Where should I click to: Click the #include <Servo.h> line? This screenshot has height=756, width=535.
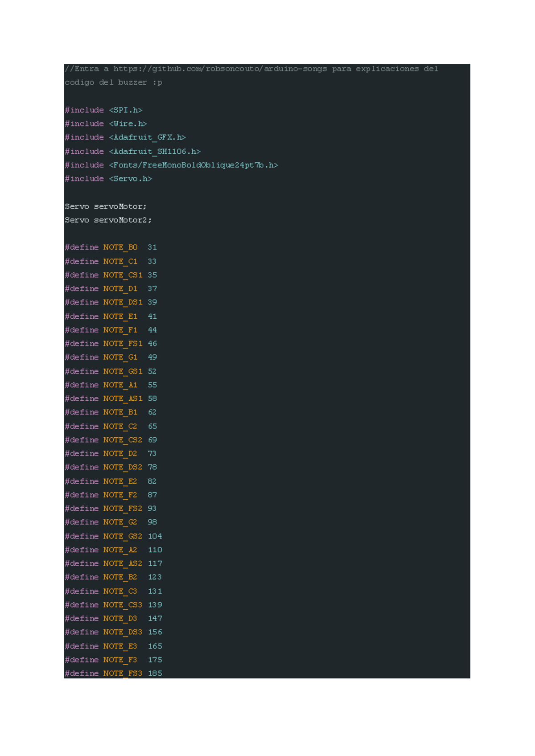pyautogui.click(x=108, y=179)
